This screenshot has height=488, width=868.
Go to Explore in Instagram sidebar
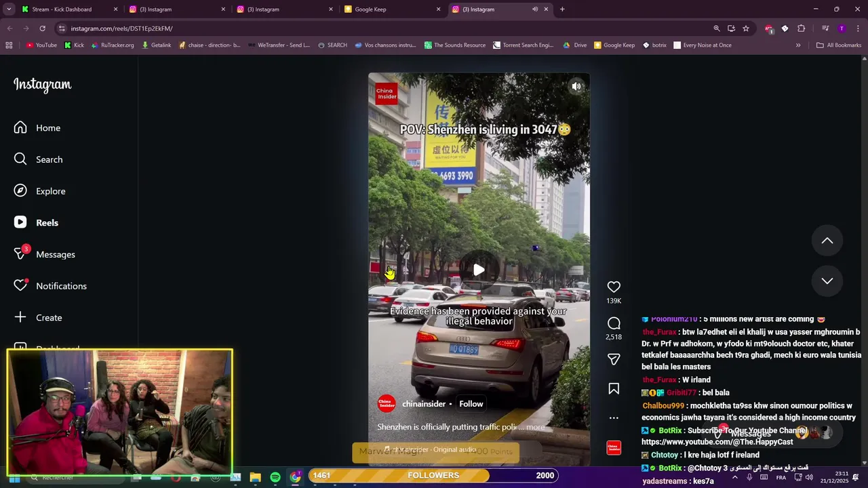(x=40, y=191)
